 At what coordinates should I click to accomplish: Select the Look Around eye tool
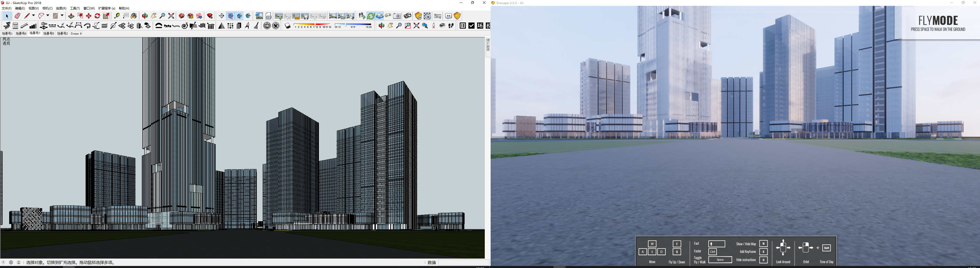tap(442, 26)
